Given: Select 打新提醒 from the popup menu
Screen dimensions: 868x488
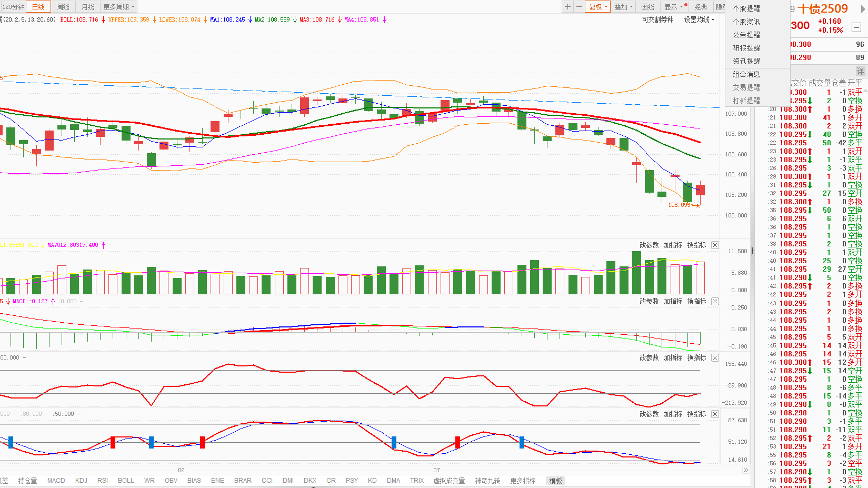Looking at the screenshot, I should click(746, 101).
